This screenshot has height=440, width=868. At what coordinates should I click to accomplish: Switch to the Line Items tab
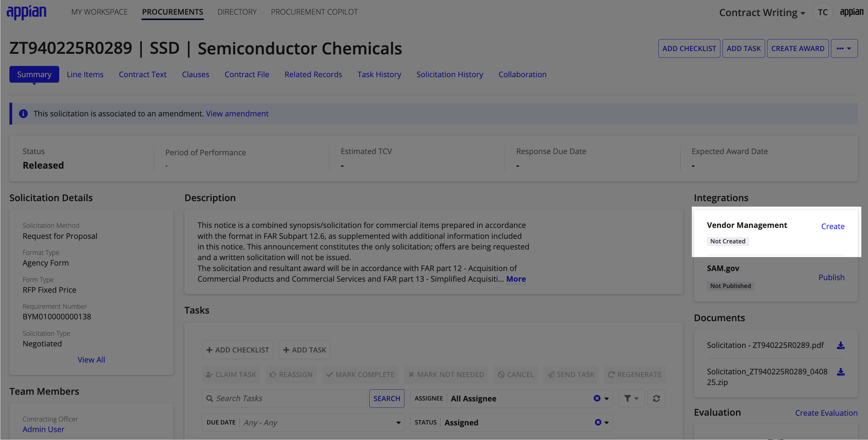(x=85, y=74)
